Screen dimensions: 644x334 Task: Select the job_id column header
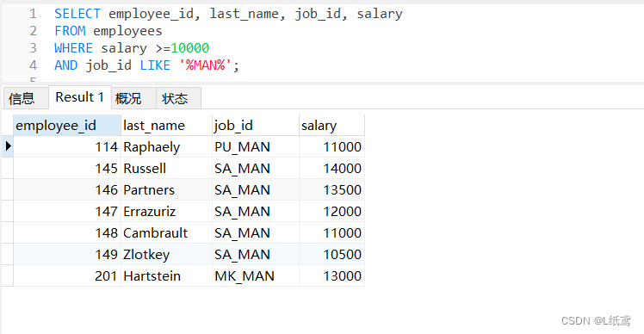[x=256, y=126]
